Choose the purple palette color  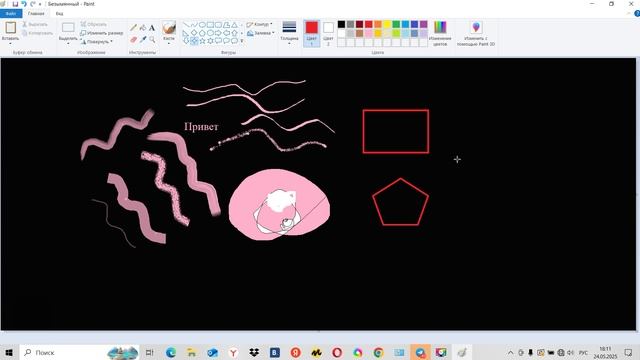(423, 24)
